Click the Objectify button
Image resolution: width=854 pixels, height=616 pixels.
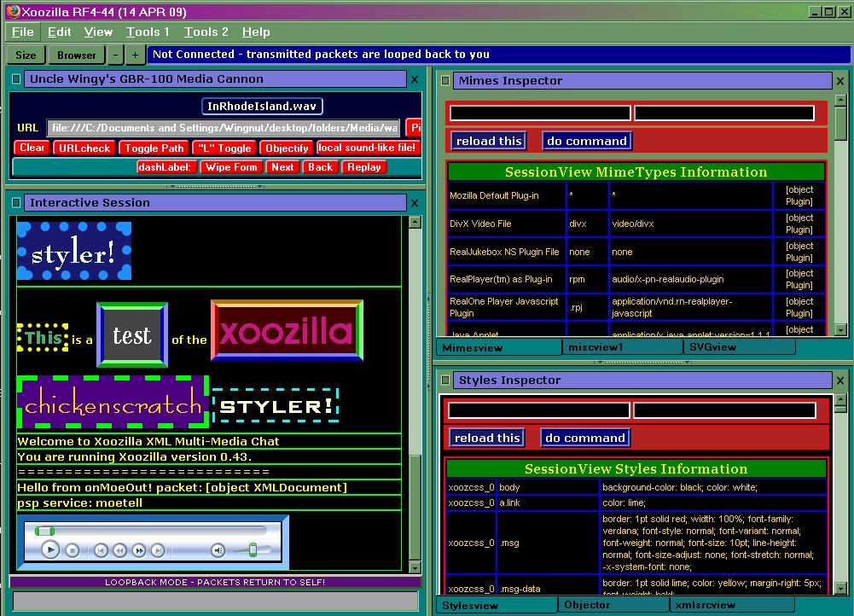287,148
